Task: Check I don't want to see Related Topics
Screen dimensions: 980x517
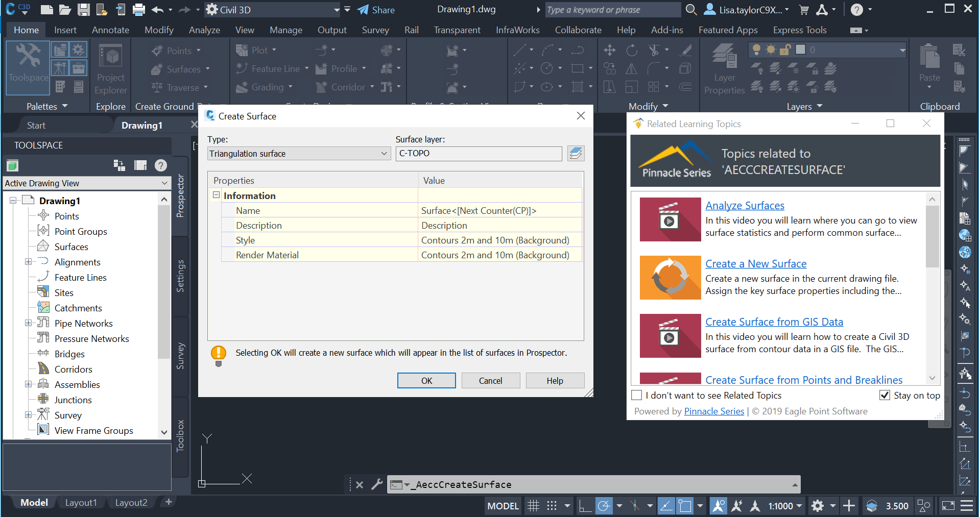Action: pyautogui.click(x=637, y=395)
